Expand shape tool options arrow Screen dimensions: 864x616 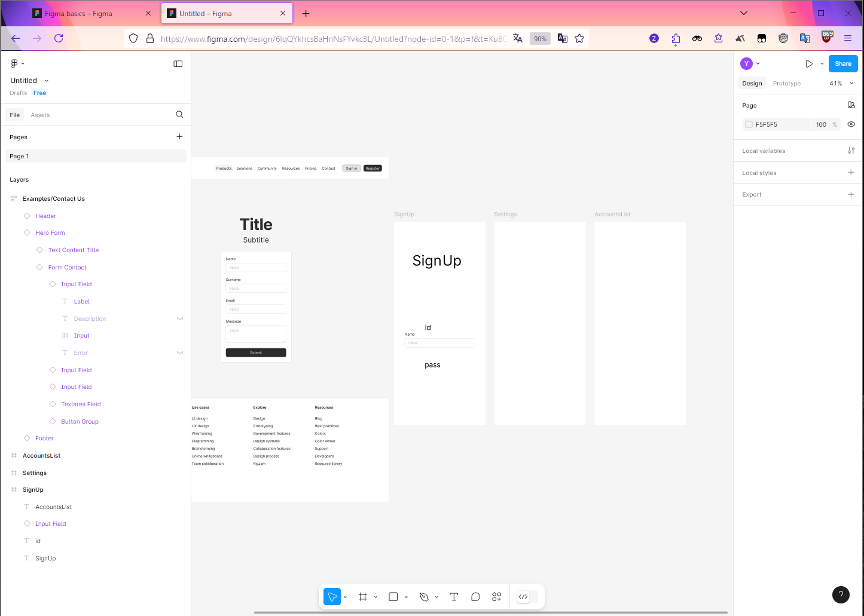407,597
